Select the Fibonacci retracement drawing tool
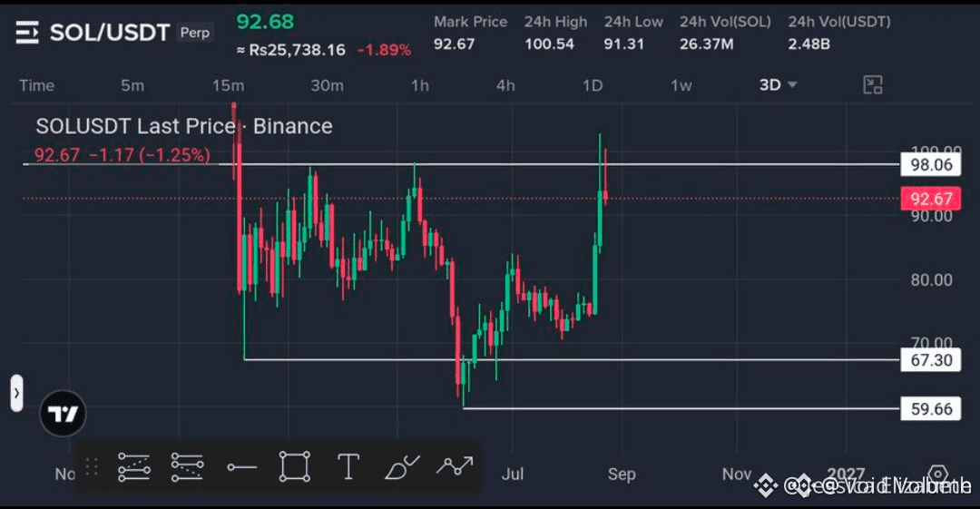The image size is (980, 509). [x=133, y=467]
